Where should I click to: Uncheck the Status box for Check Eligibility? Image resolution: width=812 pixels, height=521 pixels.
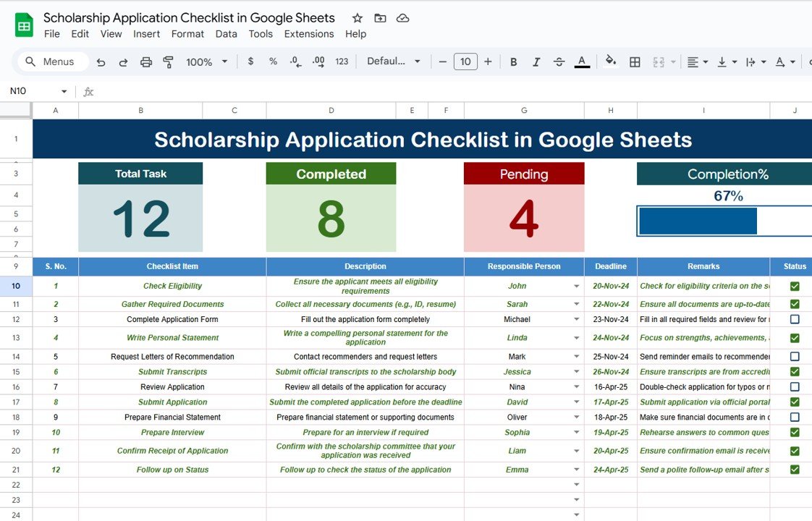click(794, 286)
